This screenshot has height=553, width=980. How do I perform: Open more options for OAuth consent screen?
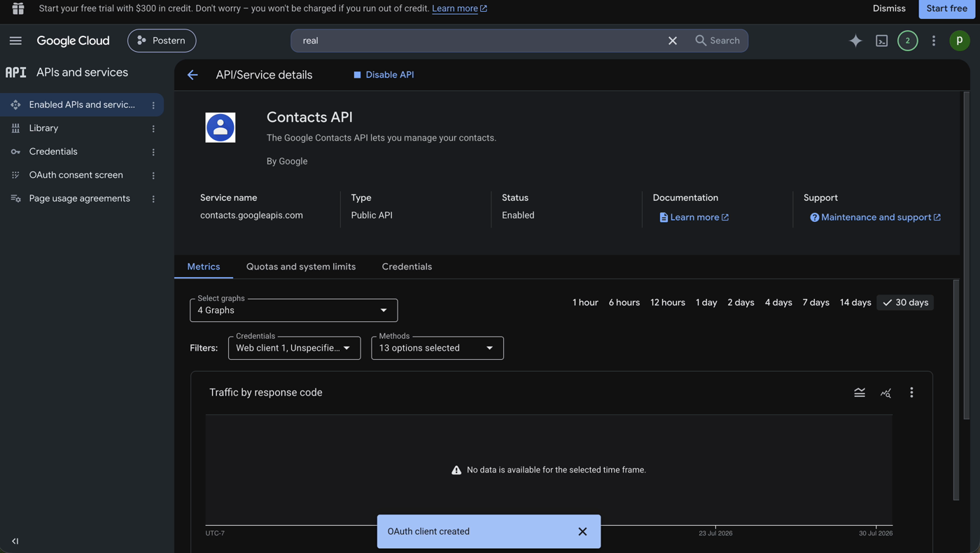coord(153,176)
